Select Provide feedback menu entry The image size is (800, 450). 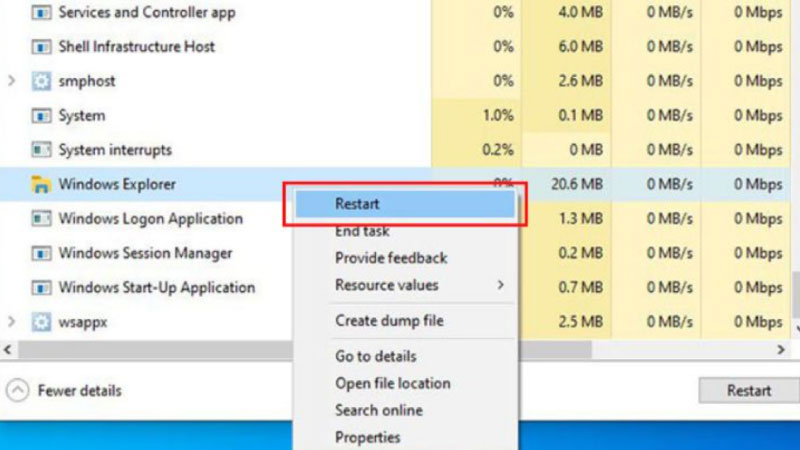[391, 258]
